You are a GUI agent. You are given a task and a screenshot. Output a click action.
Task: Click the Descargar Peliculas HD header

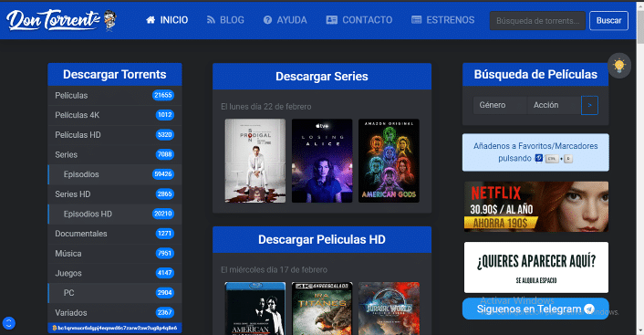[x=322, y=240]
